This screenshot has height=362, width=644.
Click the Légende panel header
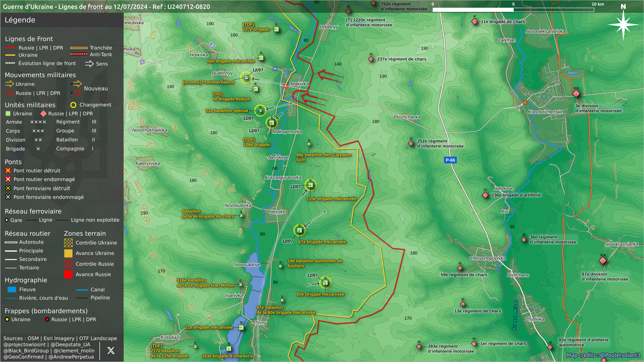click(x=20, y=20)
